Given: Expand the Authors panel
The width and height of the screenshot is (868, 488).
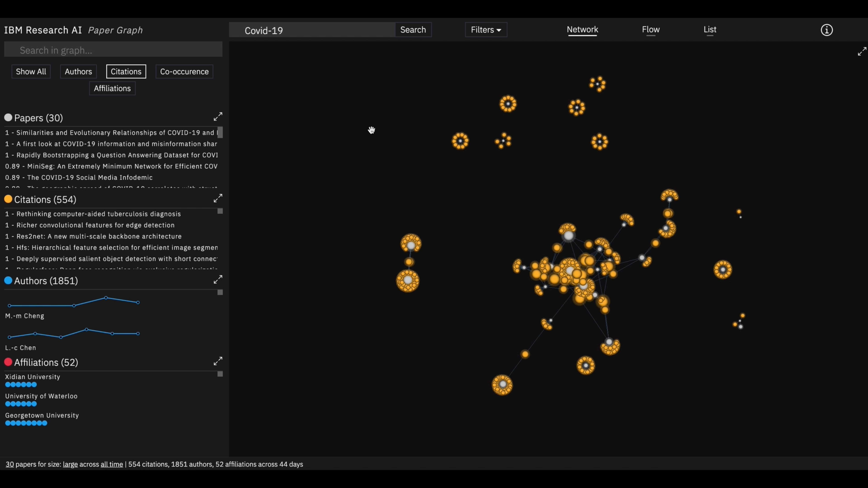Looking at the screenshot, I should point(218,279).
